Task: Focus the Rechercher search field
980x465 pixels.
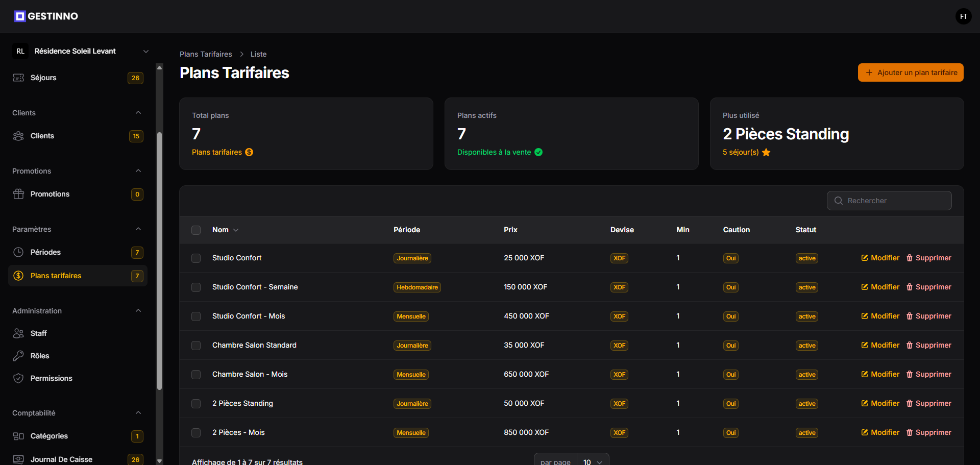Action: click(889, 201)
